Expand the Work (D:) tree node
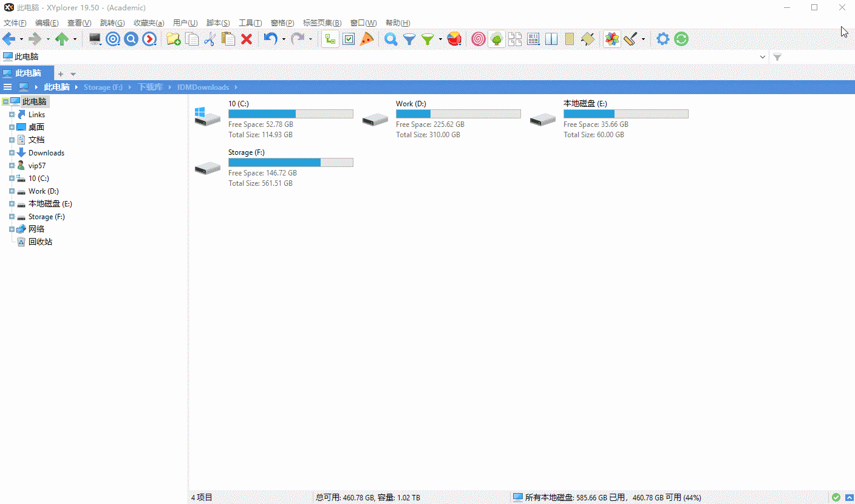 coord(12,191)
